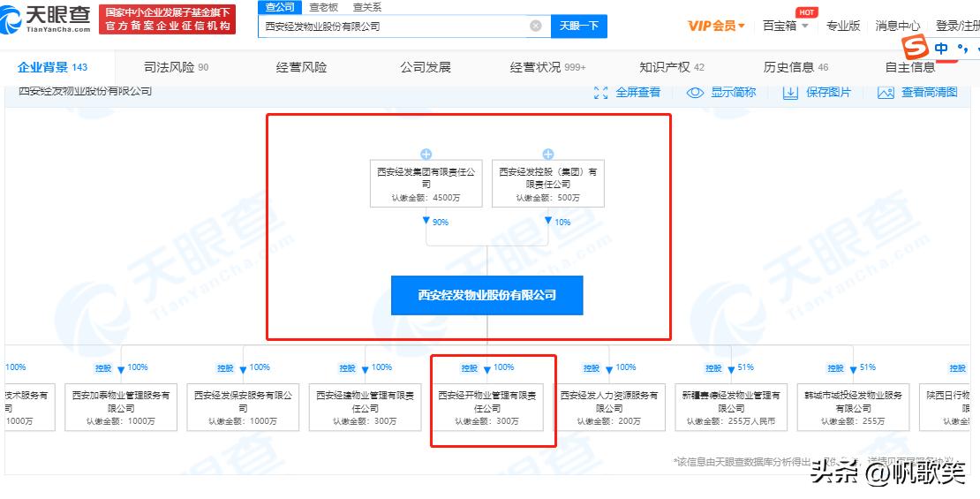The width and height of the screenshot is (980, 499).
Task: Switch to the 公司发展 tab
Action: point(426,67)
